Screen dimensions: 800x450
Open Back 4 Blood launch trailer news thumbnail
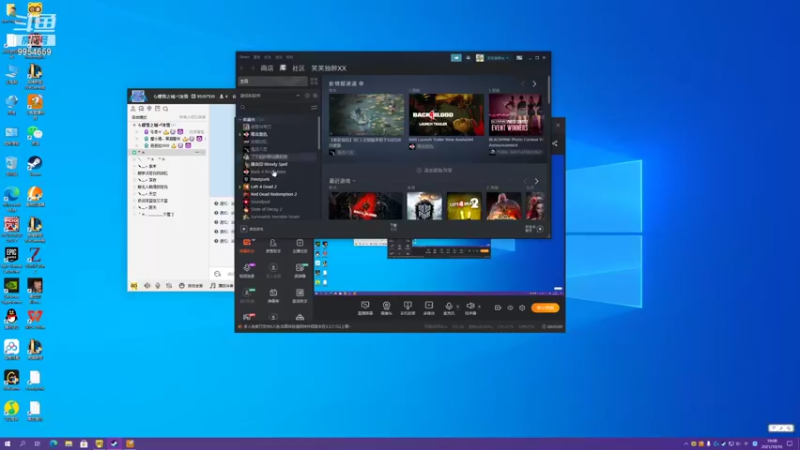(x=446, y=114)
